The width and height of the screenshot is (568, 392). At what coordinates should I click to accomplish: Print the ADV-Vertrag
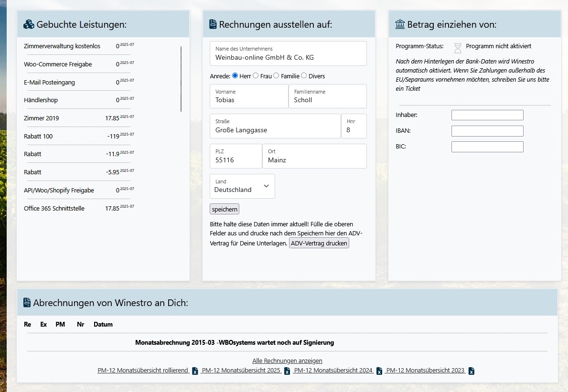319,243
